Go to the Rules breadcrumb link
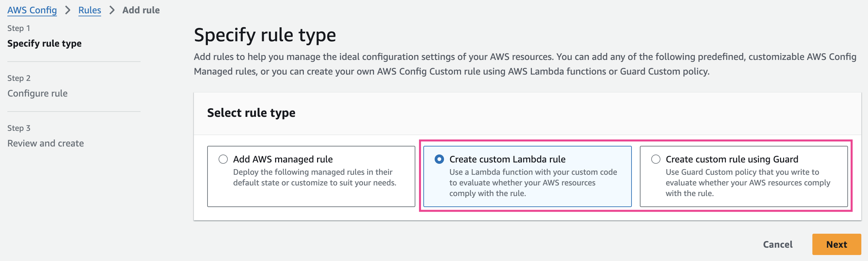 [x=89, y=10]
